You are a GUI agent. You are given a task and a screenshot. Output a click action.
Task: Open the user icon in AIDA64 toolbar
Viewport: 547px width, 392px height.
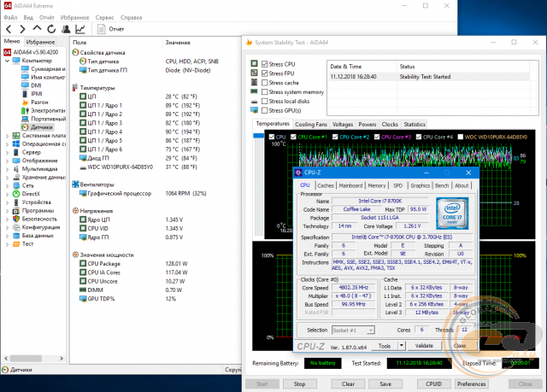pyautogui.click(x=66, y=29)
